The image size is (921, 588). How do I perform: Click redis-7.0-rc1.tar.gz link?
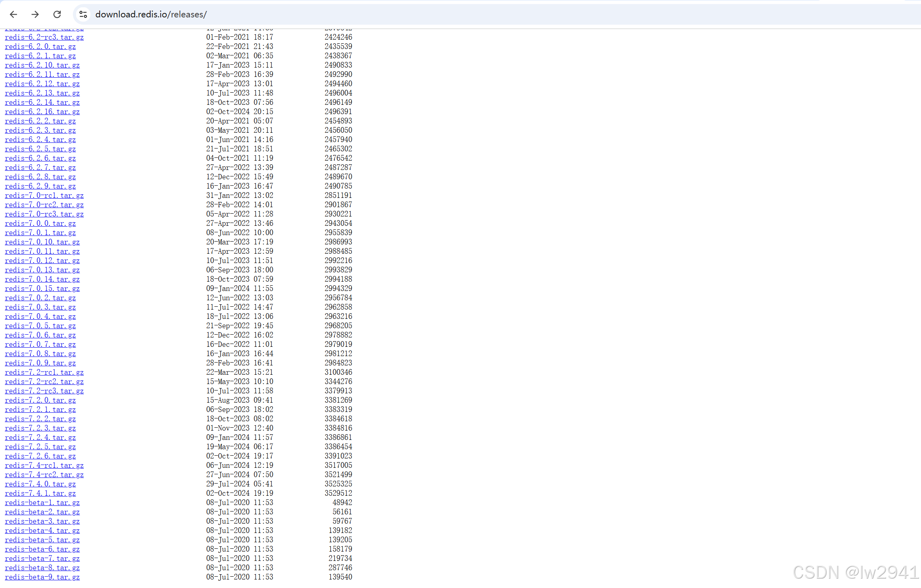(x=44, y=195)
